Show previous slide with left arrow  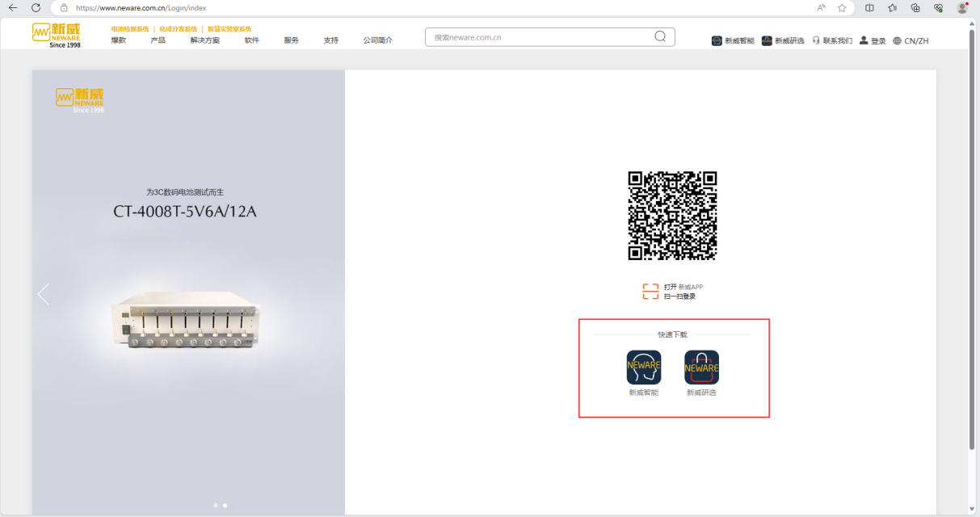44,294
